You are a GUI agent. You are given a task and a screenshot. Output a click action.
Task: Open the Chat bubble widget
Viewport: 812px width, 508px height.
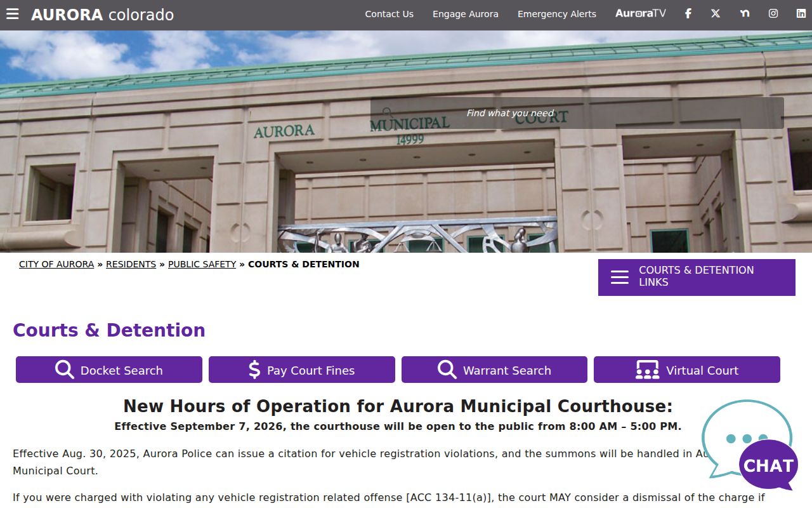[x=749, y=444]
